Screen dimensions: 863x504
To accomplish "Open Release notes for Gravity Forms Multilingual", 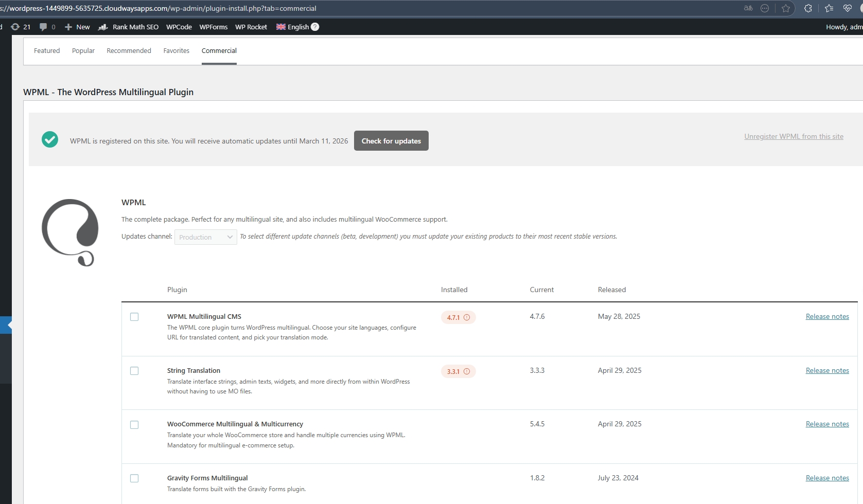I will pos(827,478).
